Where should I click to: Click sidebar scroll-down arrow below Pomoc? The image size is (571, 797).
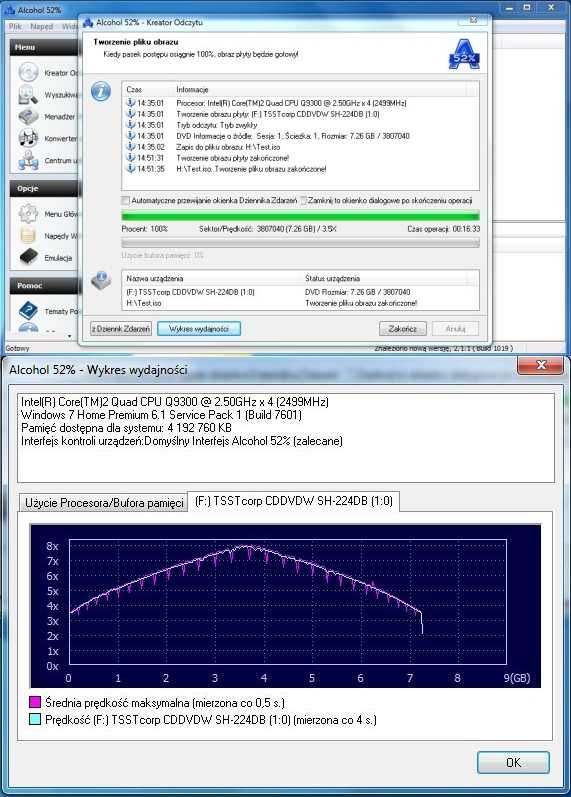point(70,335)
